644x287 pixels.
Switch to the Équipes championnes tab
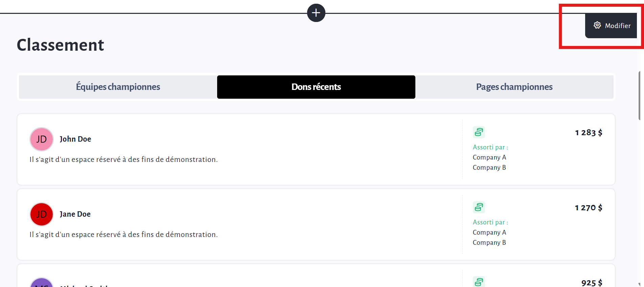tap(118, 87)
